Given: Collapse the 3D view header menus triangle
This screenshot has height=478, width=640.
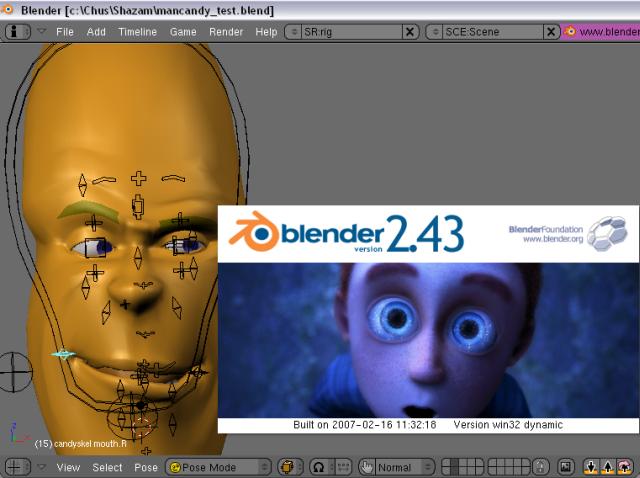Looking at the screenshot, I should 41,466.
